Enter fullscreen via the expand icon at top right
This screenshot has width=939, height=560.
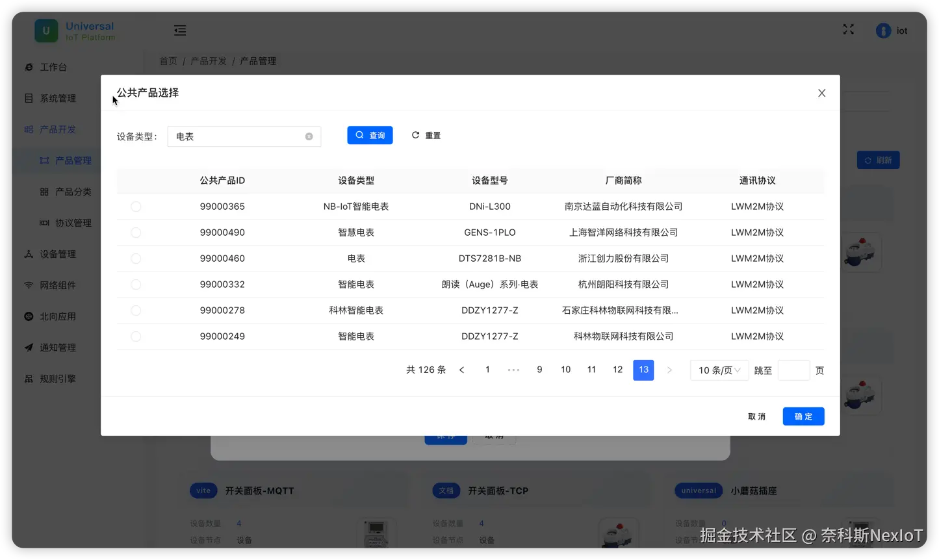click(847, 29)
